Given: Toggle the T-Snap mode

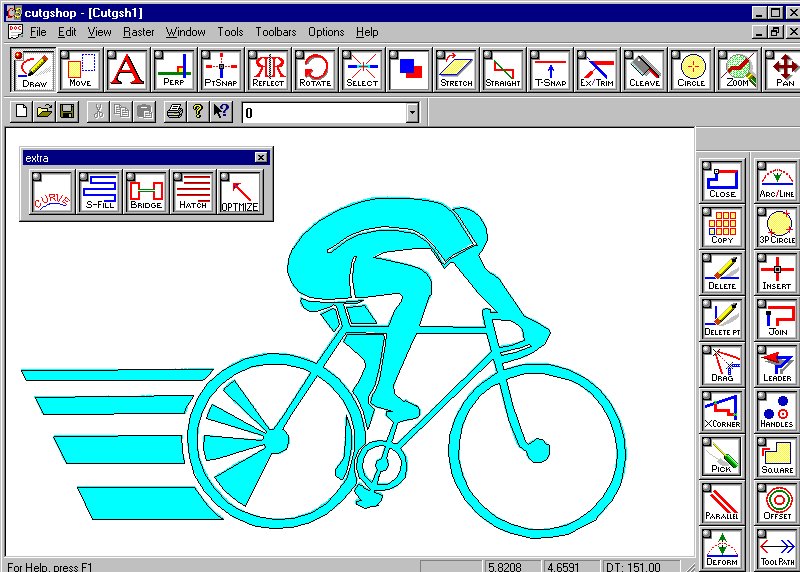Looking at the screenshot, I should (550, 70).
